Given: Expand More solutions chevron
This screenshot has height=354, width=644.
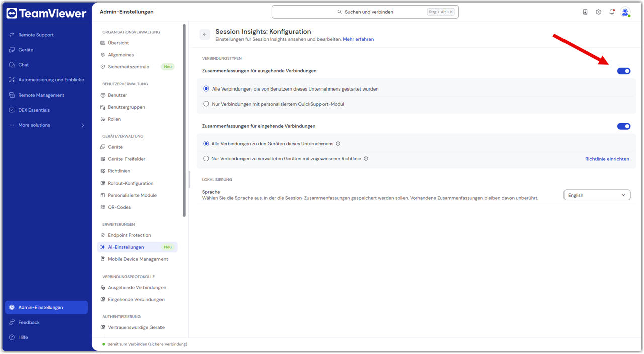Looking at the screenshot, I should (83, 125).
